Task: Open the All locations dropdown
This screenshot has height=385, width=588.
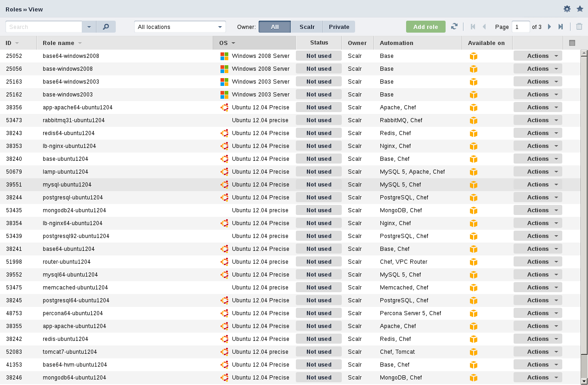Action: click(x=180, y=27)
